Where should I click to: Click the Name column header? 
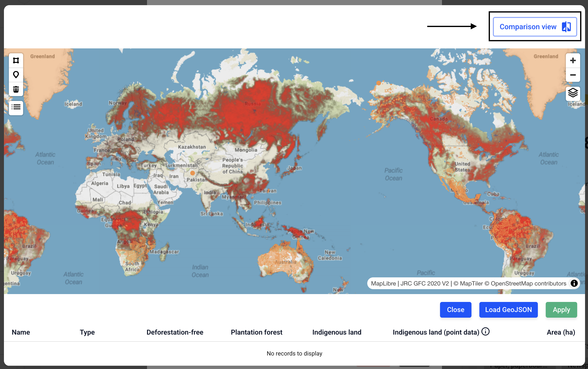[x=21, y=332]
